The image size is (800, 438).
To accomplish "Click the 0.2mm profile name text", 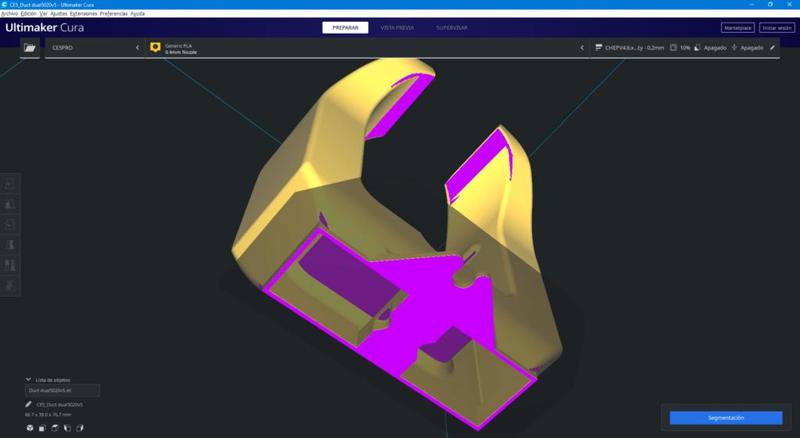I will (635, 47).
